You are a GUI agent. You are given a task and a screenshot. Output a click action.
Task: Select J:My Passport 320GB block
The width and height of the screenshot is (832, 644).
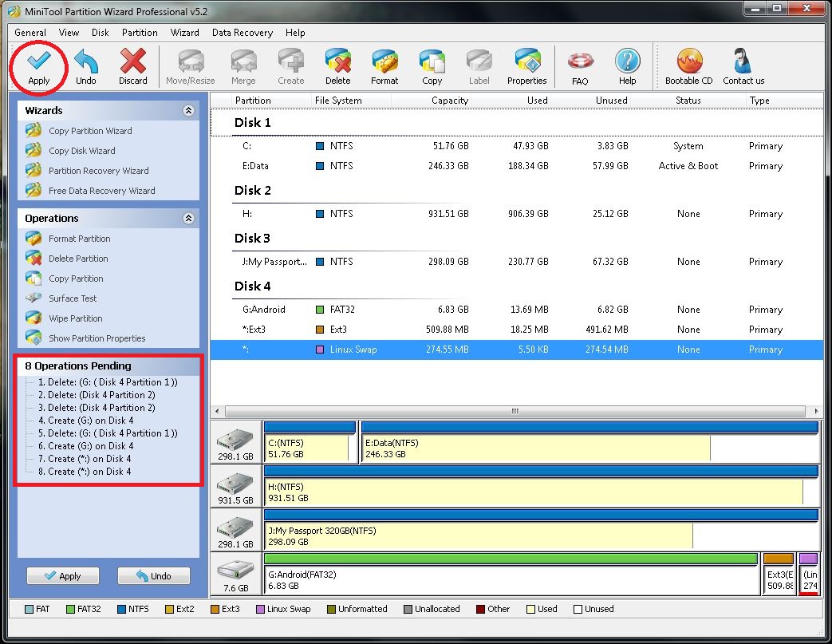541,531
